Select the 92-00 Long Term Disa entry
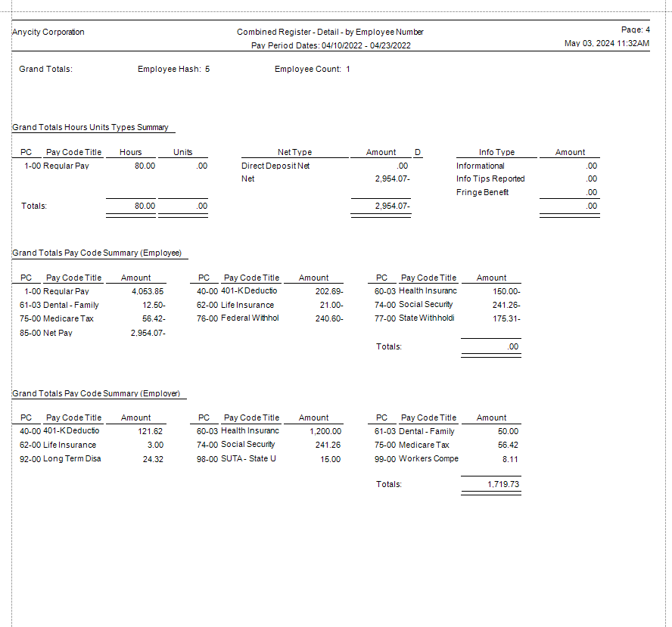This screenshot has height=627, width=672. [x=61, y=459]
